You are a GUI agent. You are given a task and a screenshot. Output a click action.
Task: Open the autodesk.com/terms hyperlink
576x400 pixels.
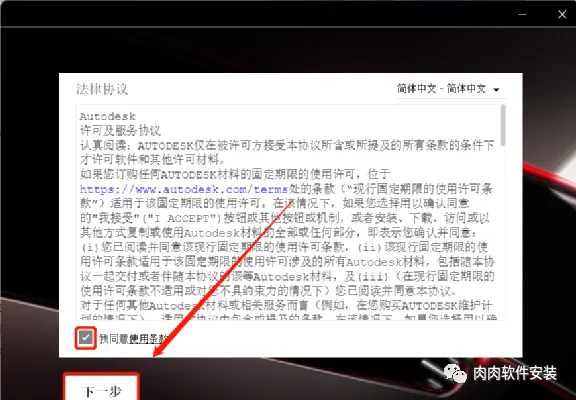pos(184,190)
